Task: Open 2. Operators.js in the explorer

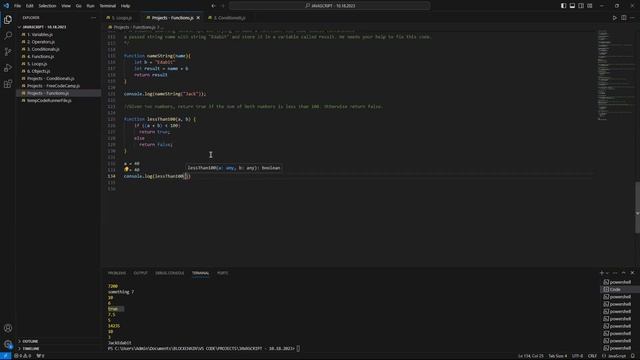Action: coord(58,42)
